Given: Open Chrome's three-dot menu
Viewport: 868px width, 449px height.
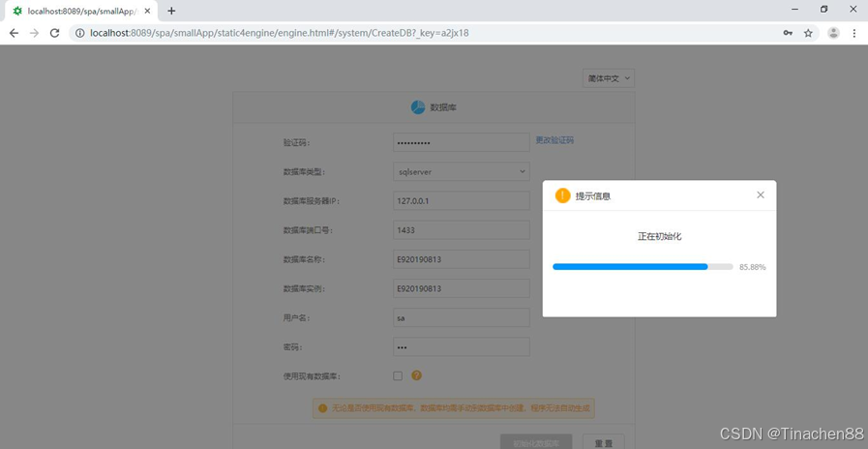Looking at the screenshot, I should click(x=854, y=33).
